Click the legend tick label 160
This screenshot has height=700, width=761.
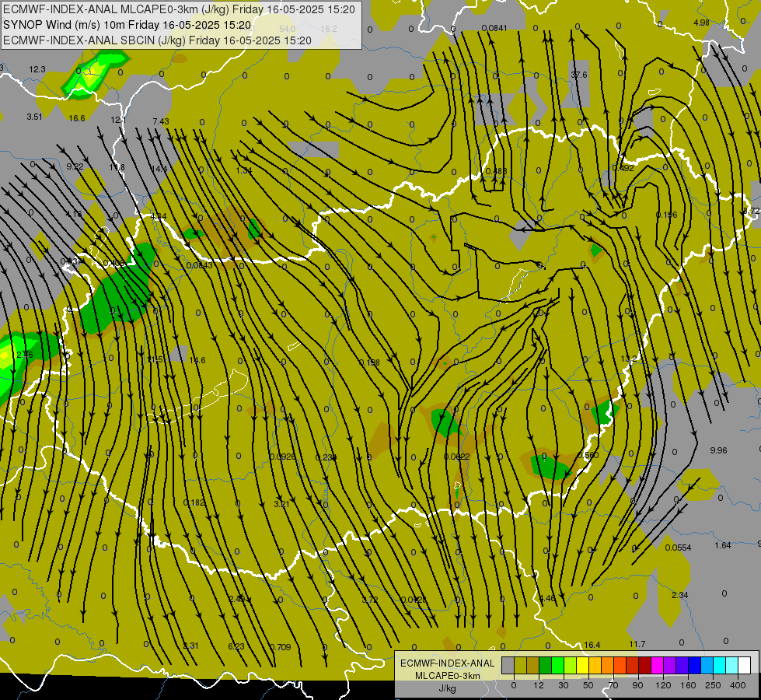pyautogui.click(x=688, y=685)
